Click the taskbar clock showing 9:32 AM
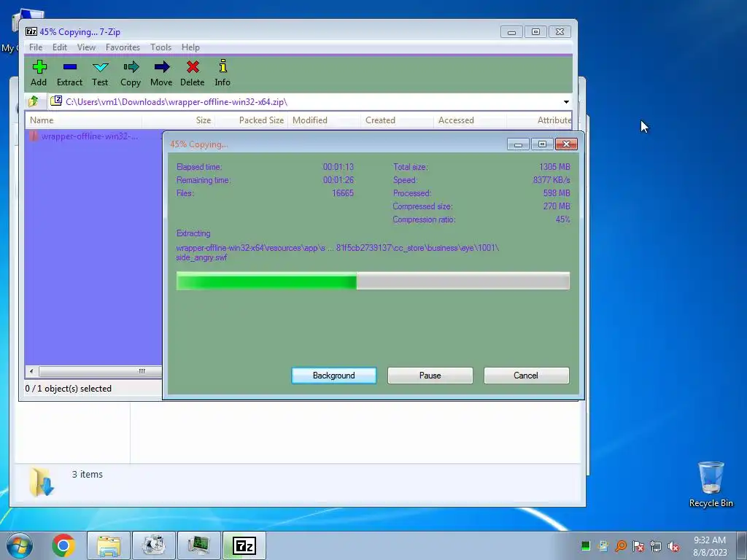 click(710, 546)
